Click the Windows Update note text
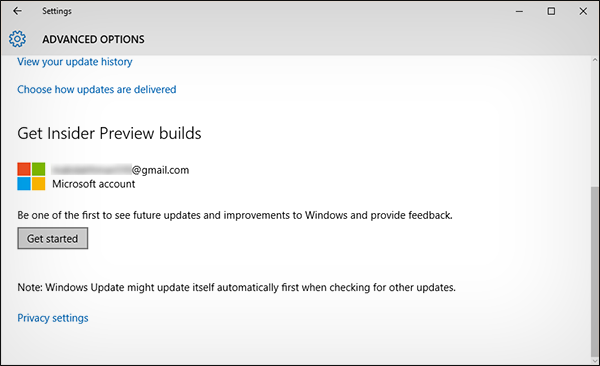This screenshot has height=366, width=600. click(x=236, y=288)
